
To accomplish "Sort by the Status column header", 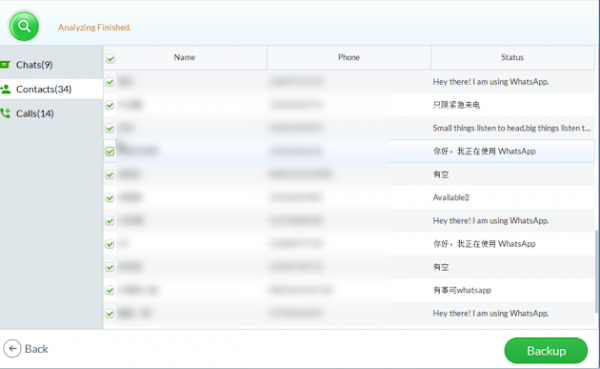I will [x=512, y=57].
